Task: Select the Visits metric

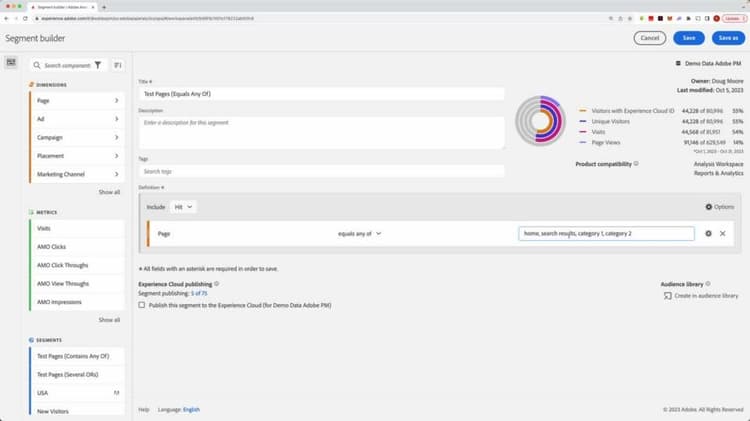Action: pyautogui.click(x=77, y=228)
